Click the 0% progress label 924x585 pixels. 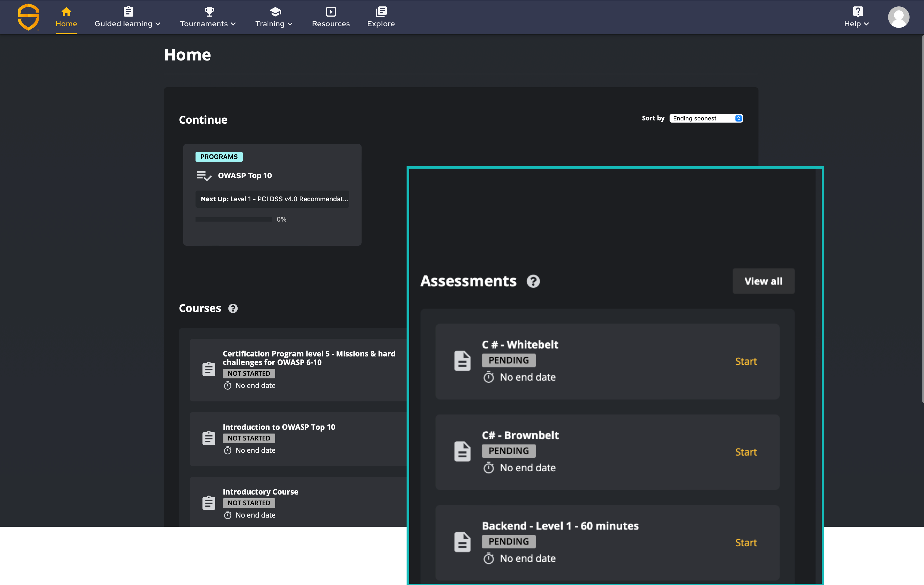282,219
